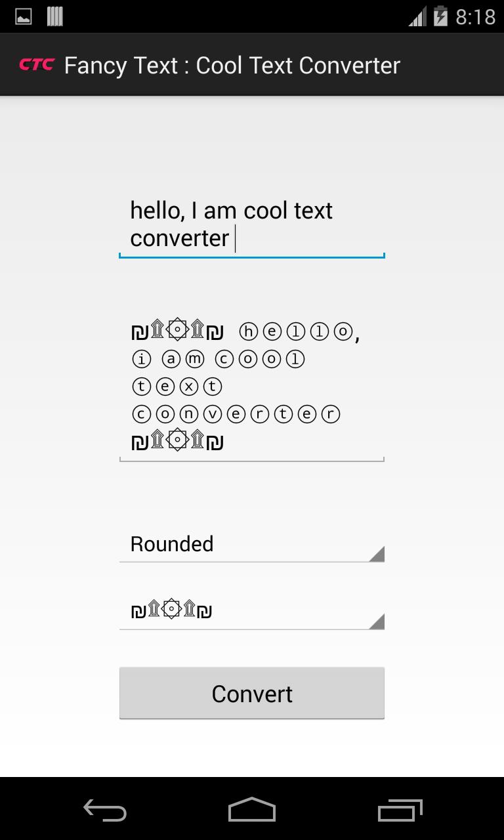Viewport: 504px width, 840px height.
Task: Tap the decoration symbol preview
Action: click(171, 610)
